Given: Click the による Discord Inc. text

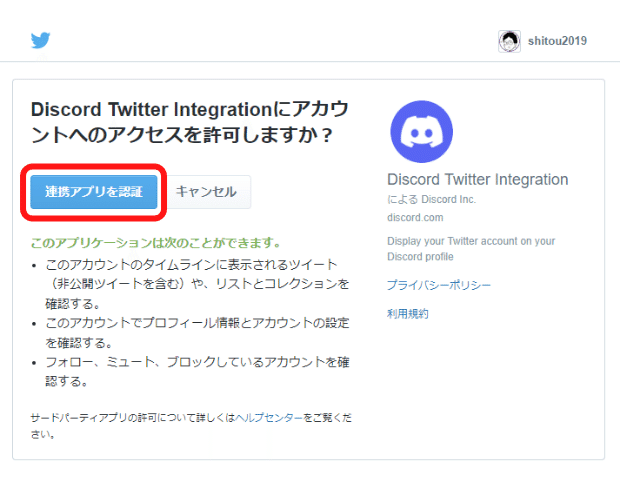Looking at the screenshot, I should 431,199.
